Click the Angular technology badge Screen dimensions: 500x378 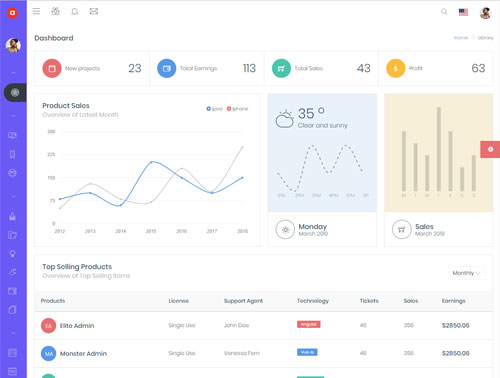point(309,324)
